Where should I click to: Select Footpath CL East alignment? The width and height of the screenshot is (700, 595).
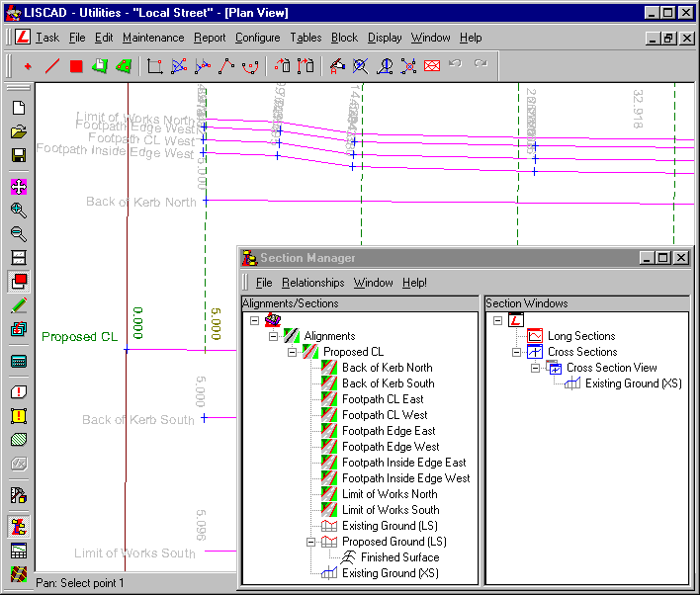point(383,399)
